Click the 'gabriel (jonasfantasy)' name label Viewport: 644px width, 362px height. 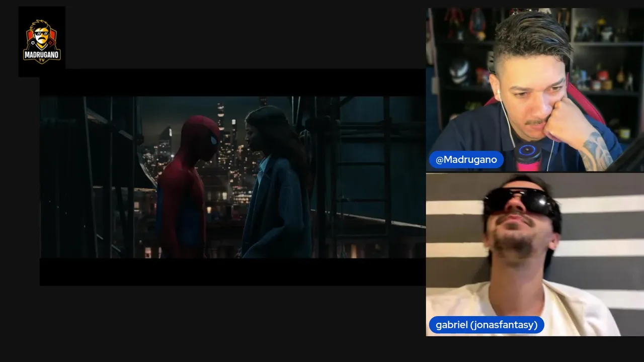[x=487, y=325]
